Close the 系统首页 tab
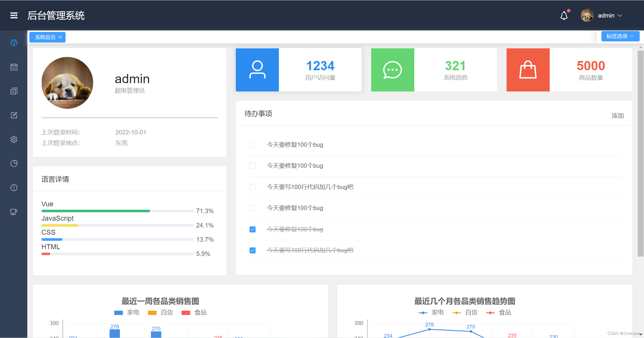Viewport: 644px width, 338px height. [x=60, y=37]
